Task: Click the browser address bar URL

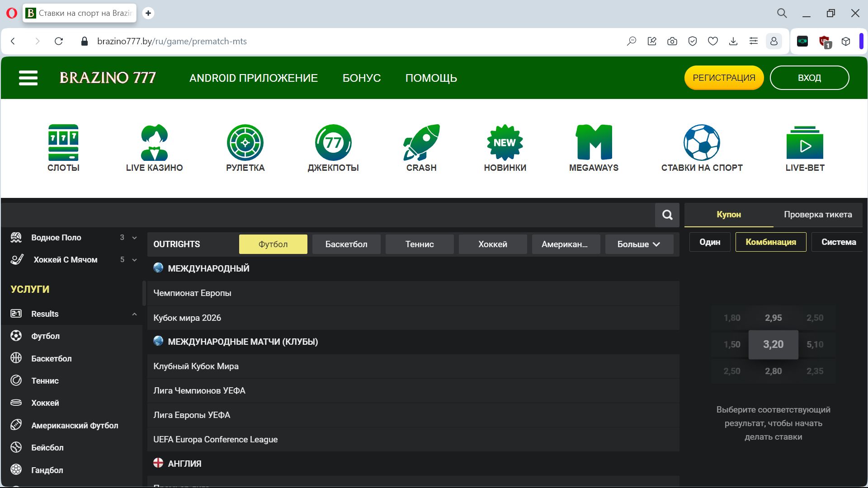Action: (172, 41)
